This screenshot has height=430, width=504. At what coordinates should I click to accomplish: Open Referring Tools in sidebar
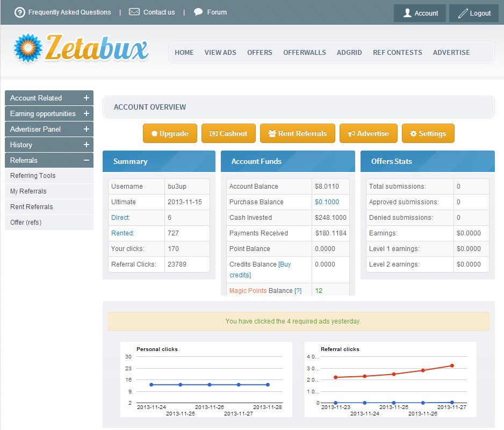[x=49, y=176]
